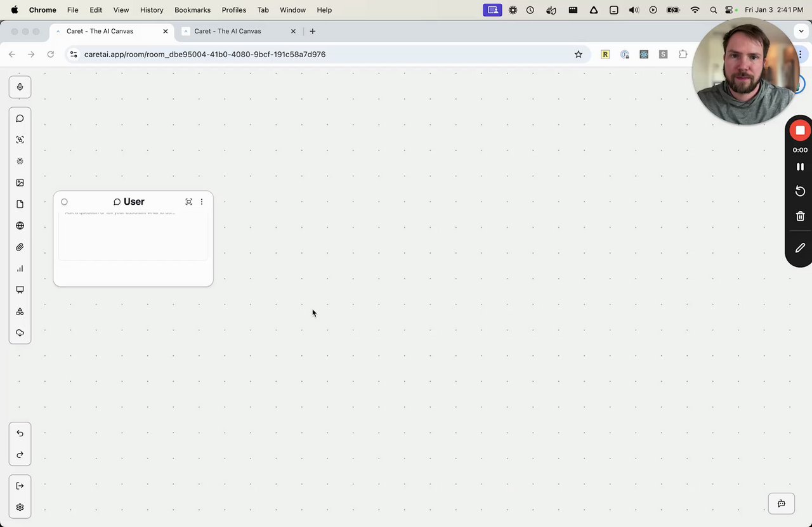Delete the recording with trash icon

click(x=800, y=216)
